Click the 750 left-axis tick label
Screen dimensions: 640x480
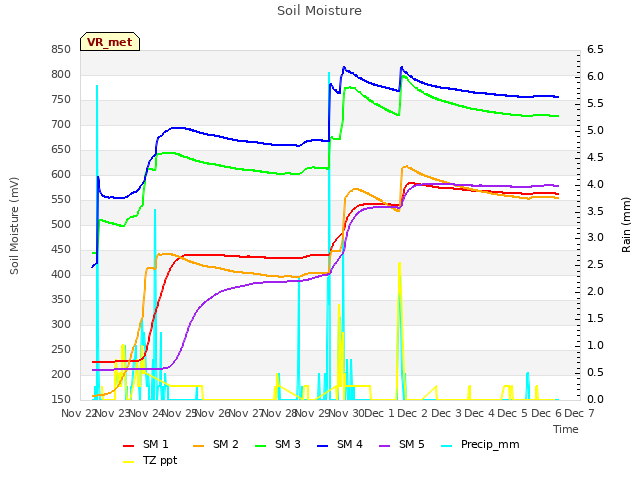pos(61,100)
